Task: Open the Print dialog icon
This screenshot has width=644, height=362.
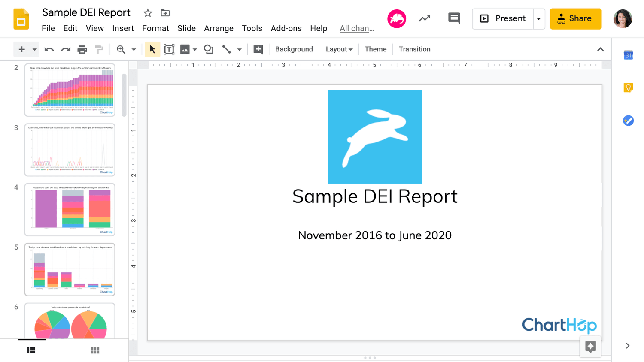Action: pyautogui.click(x=82, y=49)
